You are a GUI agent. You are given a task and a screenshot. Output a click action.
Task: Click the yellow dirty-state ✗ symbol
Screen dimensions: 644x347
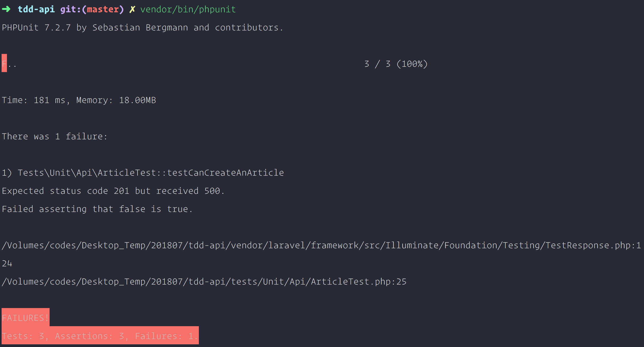point(132,10)
